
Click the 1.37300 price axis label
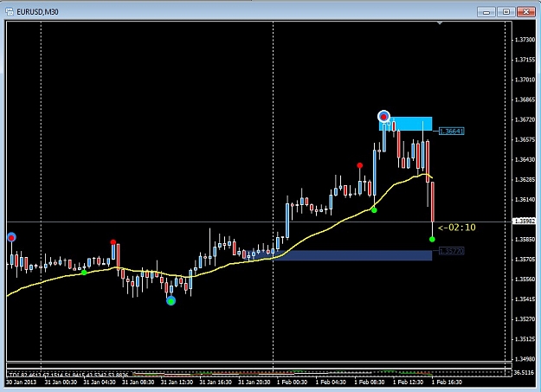tap(525, 40)
